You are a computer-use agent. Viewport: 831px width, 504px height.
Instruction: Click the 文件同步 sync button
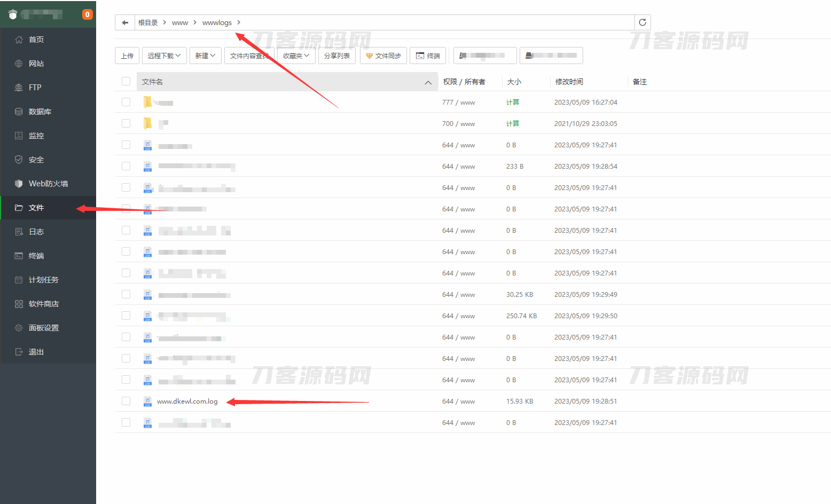click(383, 56)
